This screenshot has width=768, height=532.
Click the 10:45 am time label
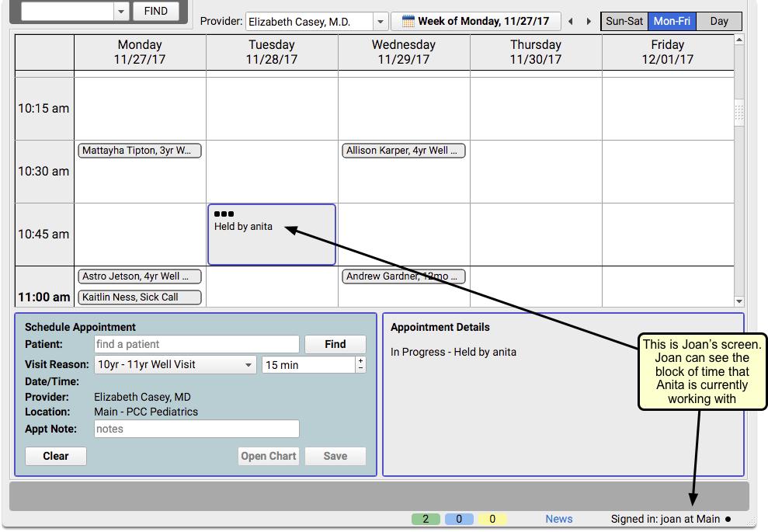(43, 235)
